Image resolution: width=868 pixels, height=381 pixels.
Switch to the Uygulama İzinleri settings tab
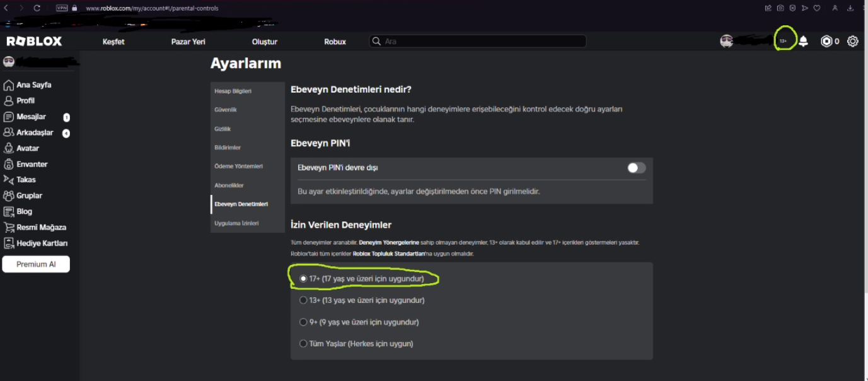[248, 223]
